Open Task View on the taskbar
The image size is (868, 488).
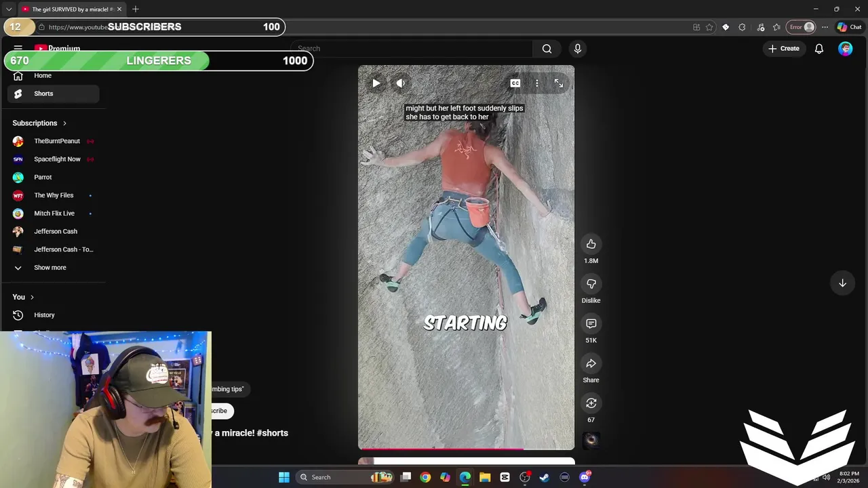click(406, 477)
